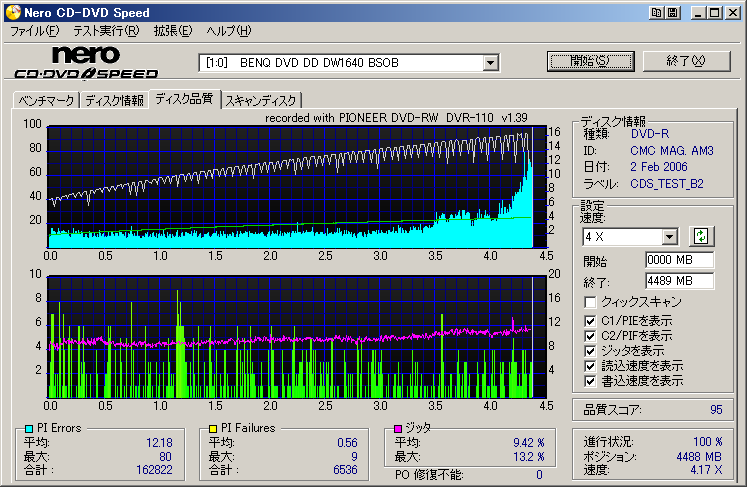
Task: Click the save screenshot floppy icon
Action: (673, 13)
